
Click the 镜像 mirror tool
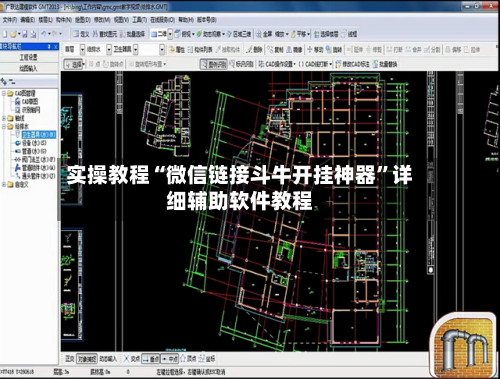[x=294, y=50]
